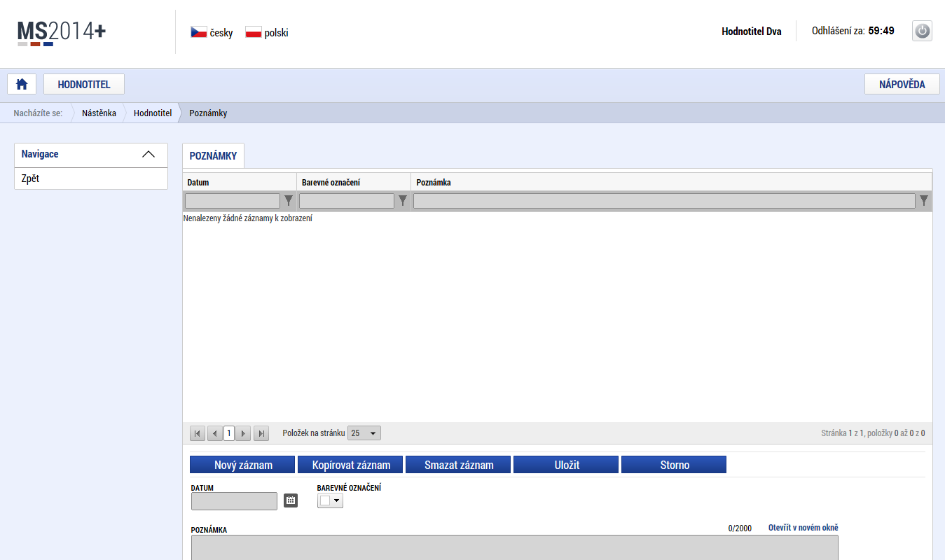The height and width of the screenshot is (560, 945).
Task: Click the Datum column filter funnel icon
Action: coord(289,201)
